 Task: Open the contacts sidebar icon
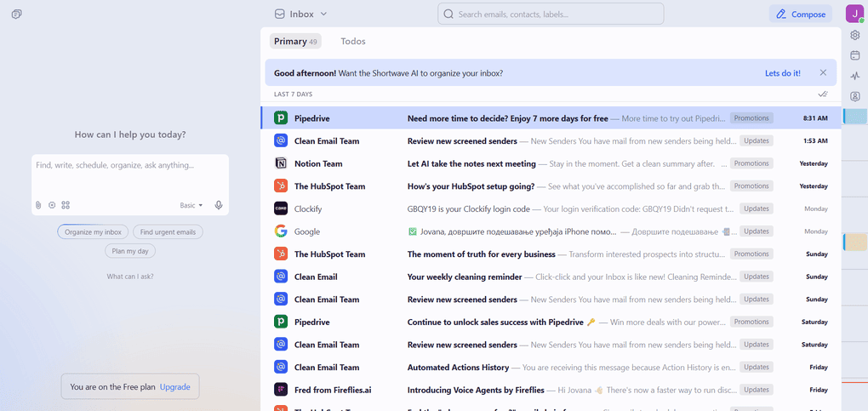(855, 96)
